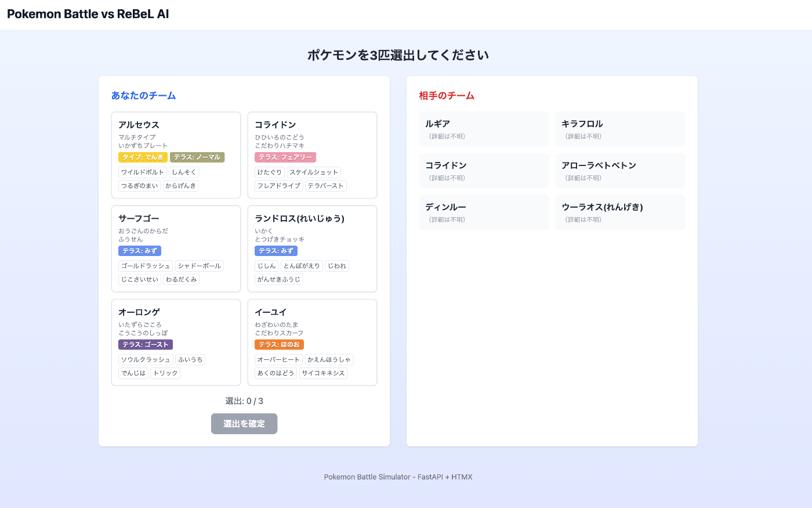
Task: Click the テラス: ほのお badge
Action: (x=279, y=345)
